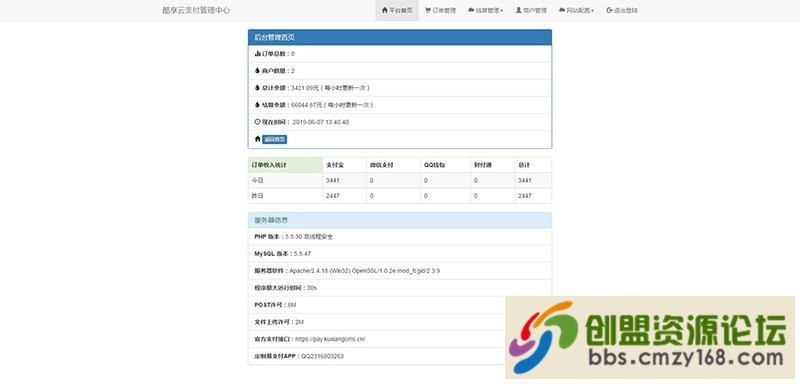Expand the 结算管理 dropdown caret
This screenshot has height=384, width=800.
tap(502, 11)
